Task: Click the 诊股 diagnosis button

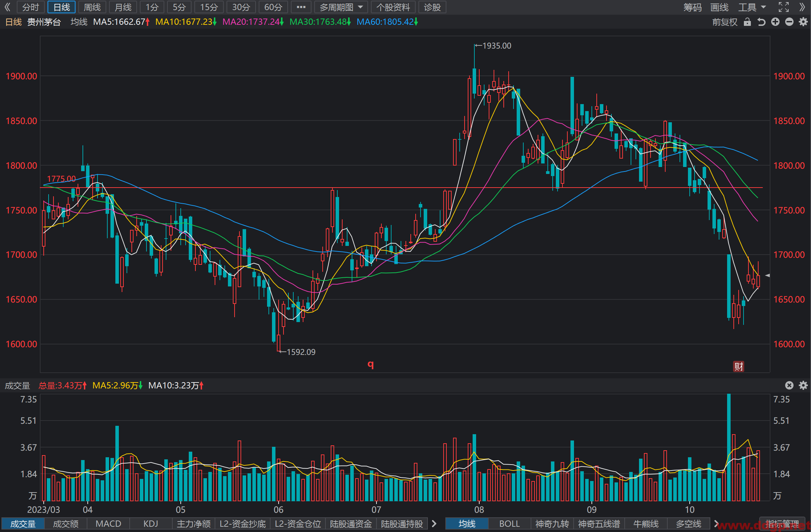Action: tap(432, 7)
